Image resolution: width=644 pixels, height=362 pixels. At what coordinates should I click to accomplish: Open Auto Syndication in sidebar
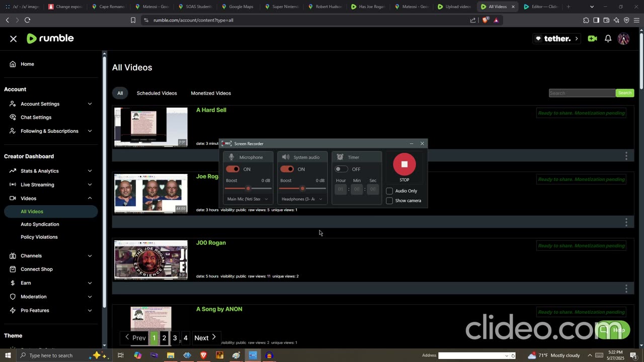(40, 224)
